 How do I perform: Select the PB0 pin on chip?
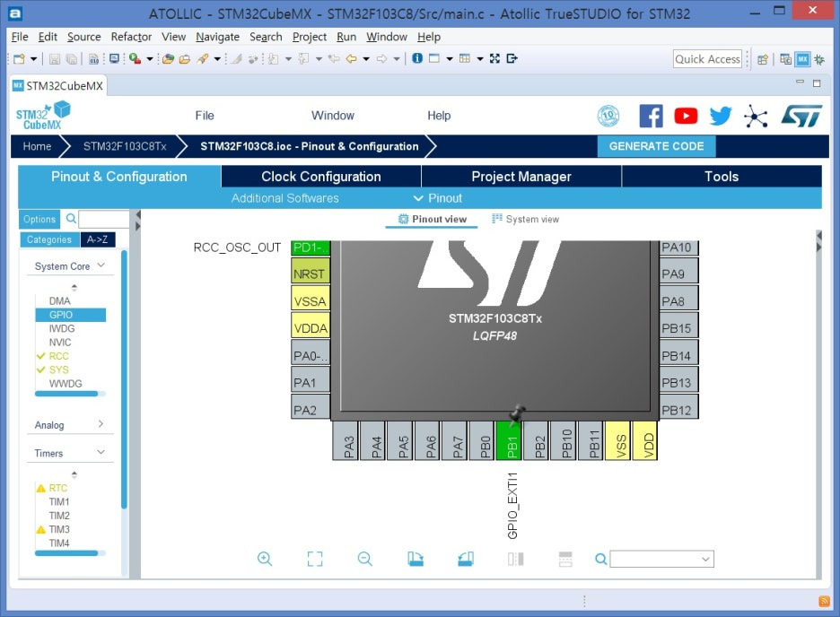point(482,441)
